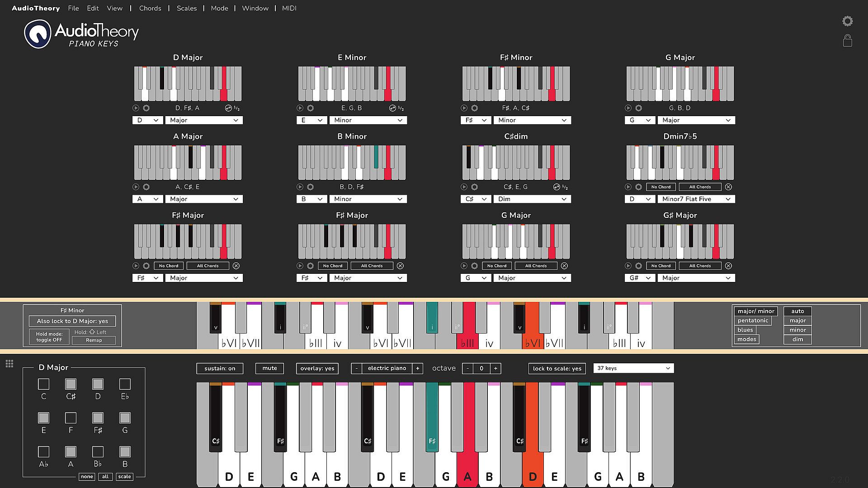Click the Remap button
Screen dimensions: 868x488
[x=94, y=340]
